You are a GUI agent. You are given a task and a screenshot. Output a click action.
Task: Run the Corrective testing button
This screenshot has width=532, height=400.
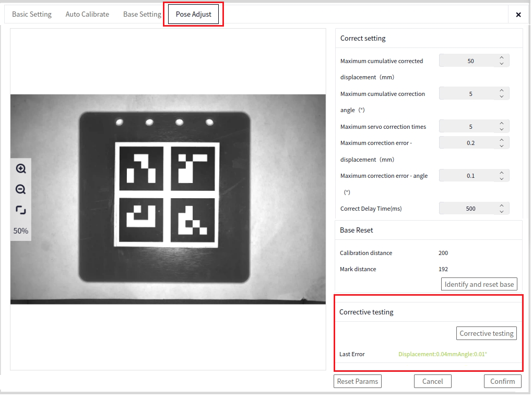tap(487, 333)
